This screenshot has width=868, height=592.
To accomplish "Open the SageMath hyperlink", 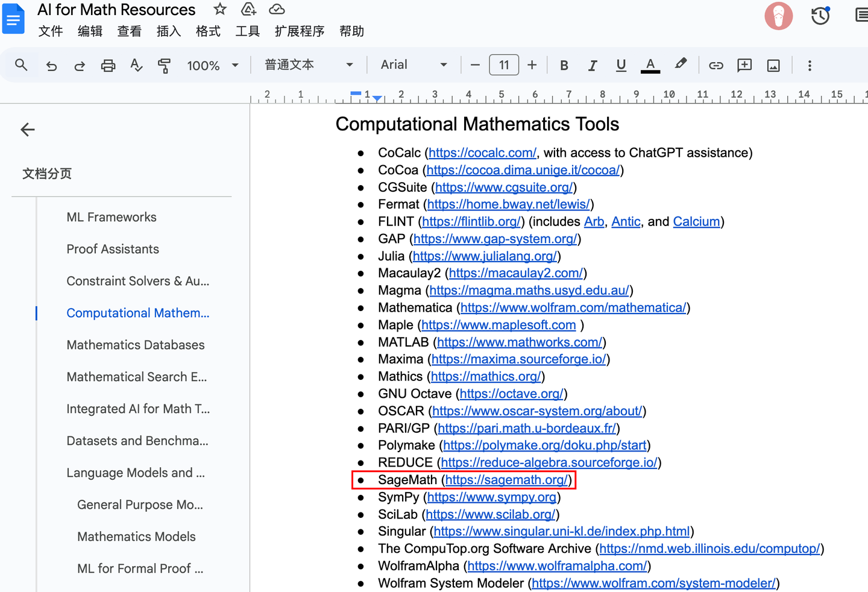I will (506, 479).
